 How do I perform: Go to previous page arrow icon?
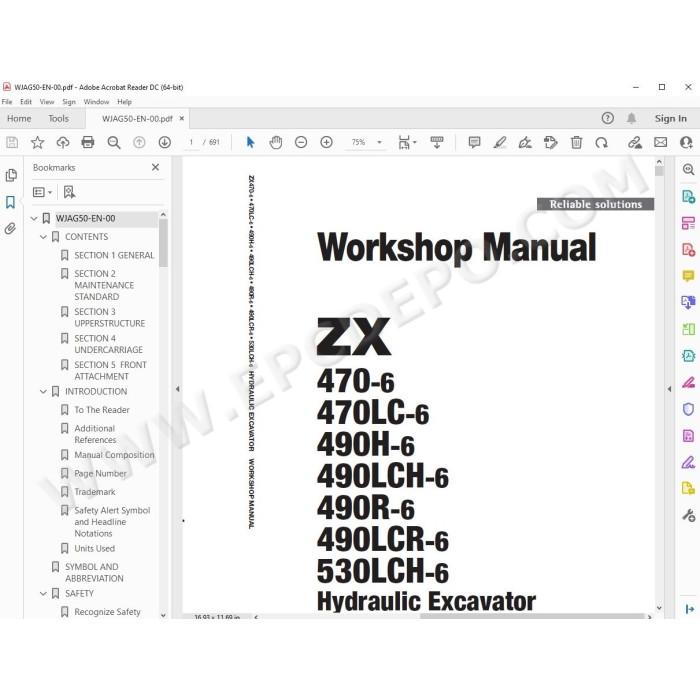[x=139, y=142]
